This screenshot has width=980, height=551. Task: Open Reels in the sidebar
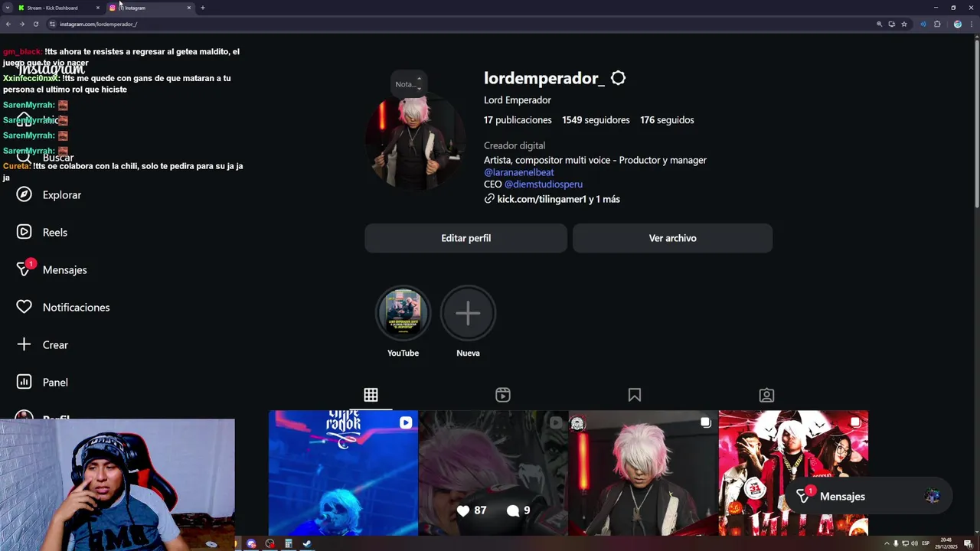[x=42, y=233]
